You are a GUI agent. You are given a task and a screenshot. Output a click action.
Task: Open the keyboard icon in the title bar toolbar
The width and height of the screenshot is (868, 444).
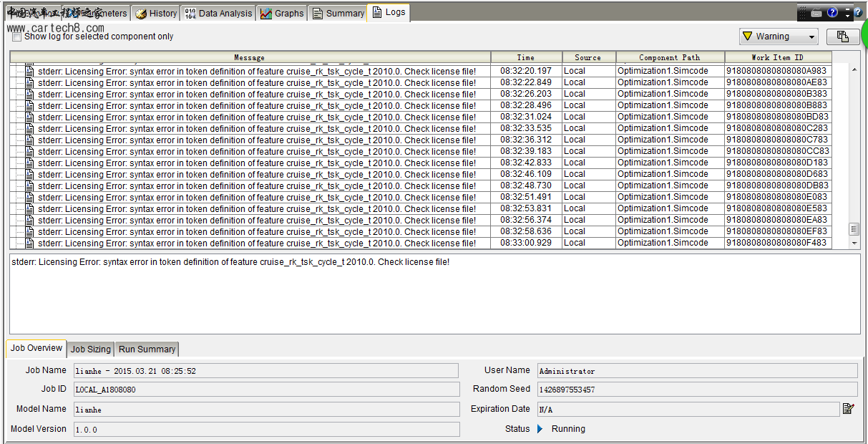tap(816, 12)
